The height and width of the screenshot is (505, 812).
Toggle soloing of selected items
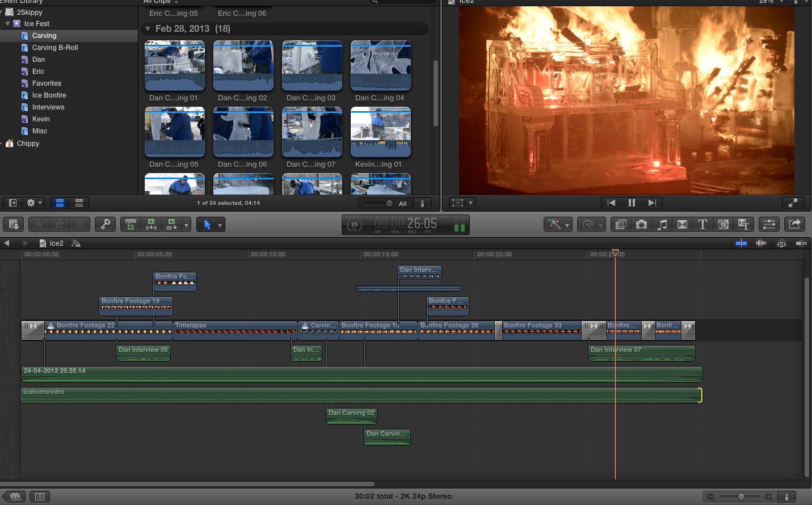781,243
